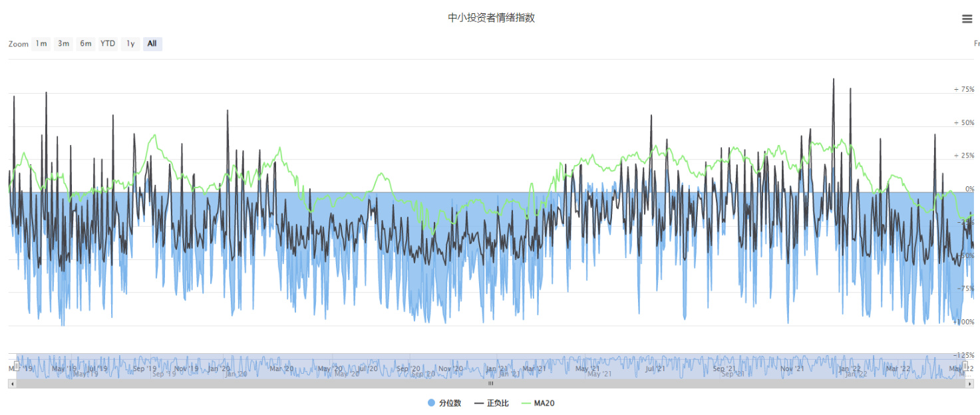Zoom chart to 1y range
Viewport: 980px width, 415px height.
(130, 44)
